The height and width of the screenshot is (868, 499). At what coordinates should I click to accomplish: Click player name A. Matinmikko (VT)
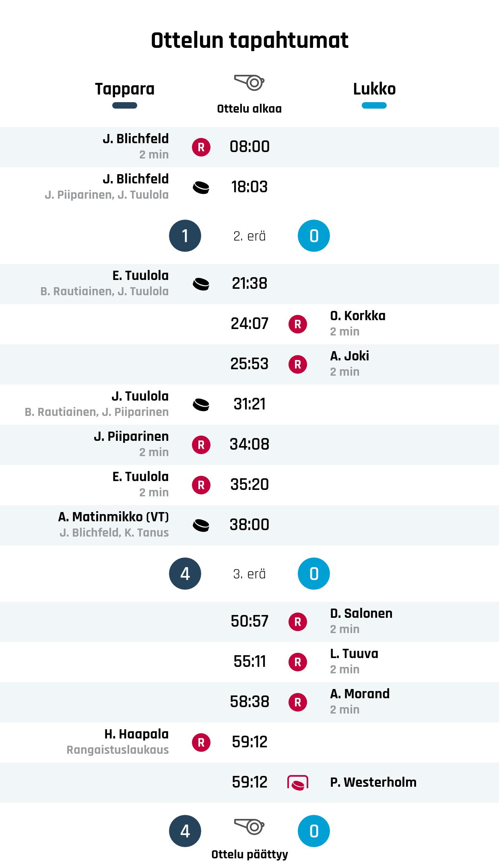pos(113,517)
